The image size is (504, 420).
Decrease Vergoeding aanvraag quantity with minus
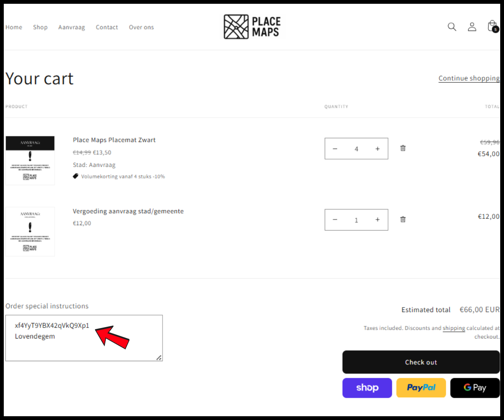click(335, 220)
